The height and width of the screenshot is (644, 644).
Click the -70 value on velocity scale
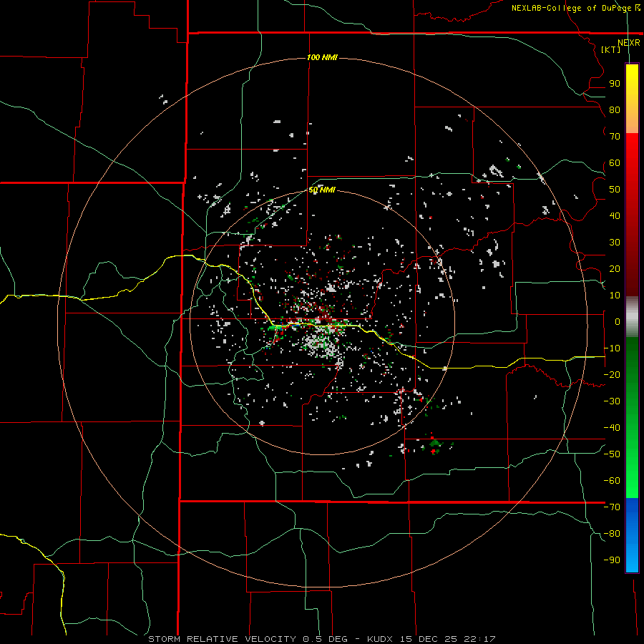tap(612, 507)
